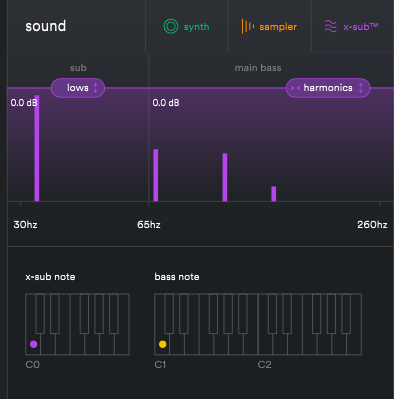Select D key on x-sub note keyboard
Viewport: 394px width, 399px height.
point(48,344)
